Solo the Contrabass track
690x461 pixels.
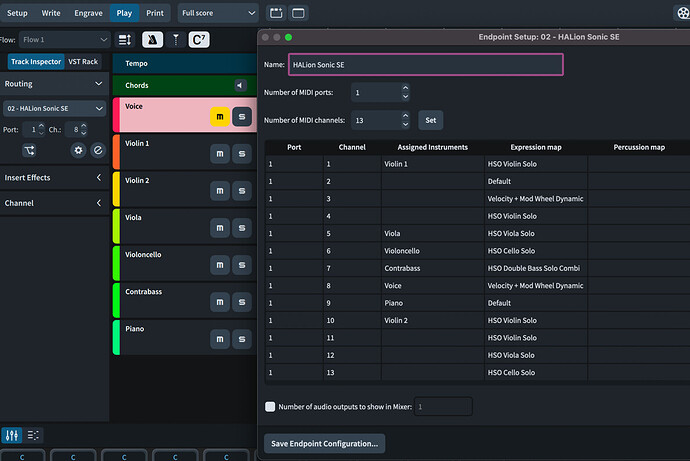[x=242, y=302]
